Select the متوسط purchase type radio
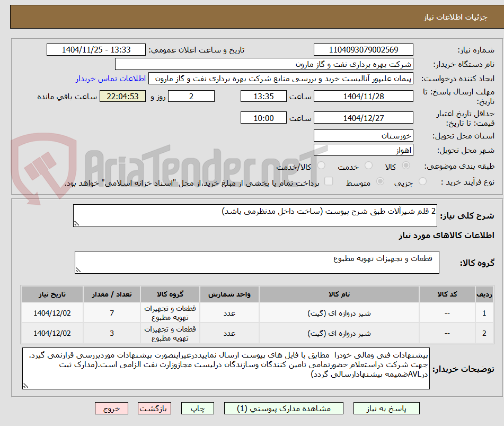504x426 pixels. (380, 181)
